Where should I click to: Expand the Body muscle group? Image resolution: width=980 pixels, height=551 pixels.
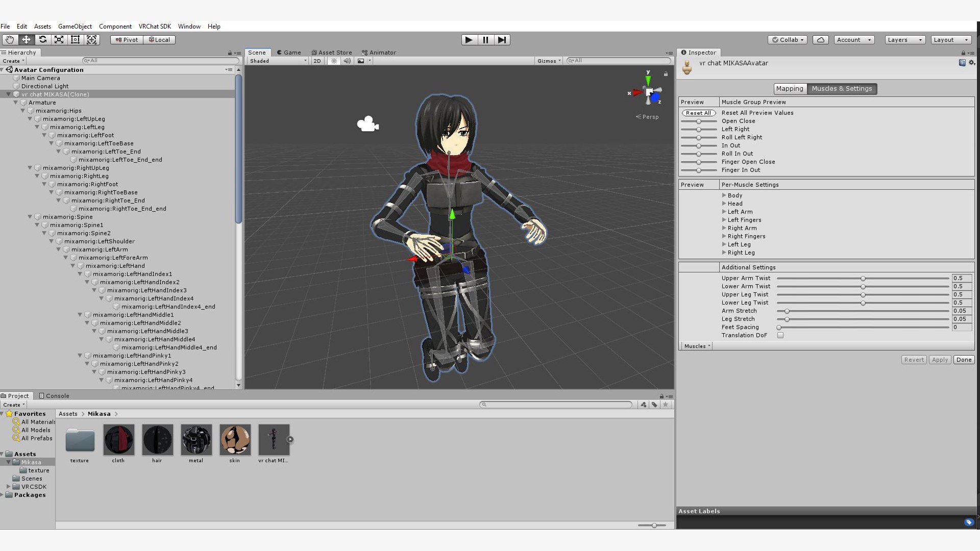724,195
